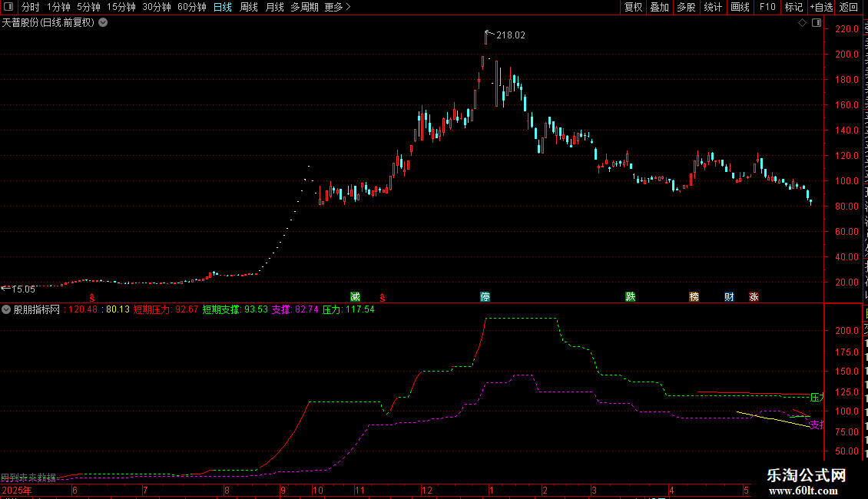This screenshot has height=499, width=868.
Task: Select the 日线 daily tab
Action: coord(223,7)
